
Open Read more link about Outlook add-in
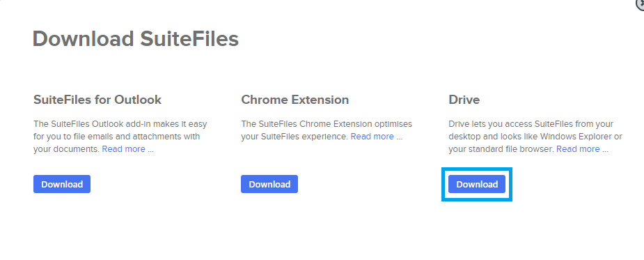click(127, 149)
